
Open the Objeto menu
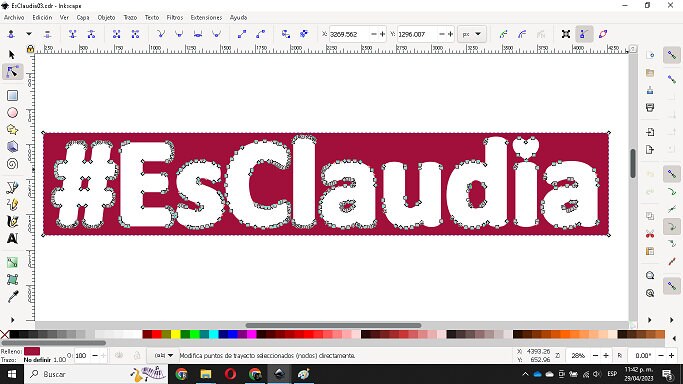[x=106, y=17]
